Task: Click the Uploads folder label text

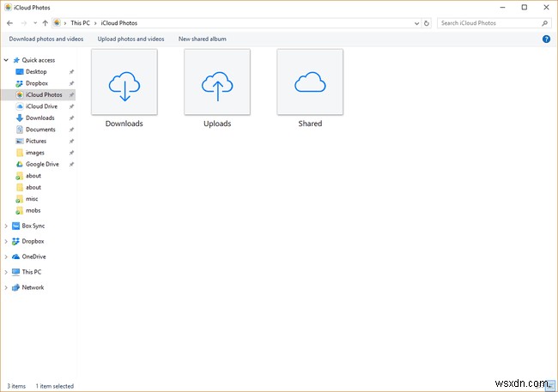Action: tap(217, 124)
